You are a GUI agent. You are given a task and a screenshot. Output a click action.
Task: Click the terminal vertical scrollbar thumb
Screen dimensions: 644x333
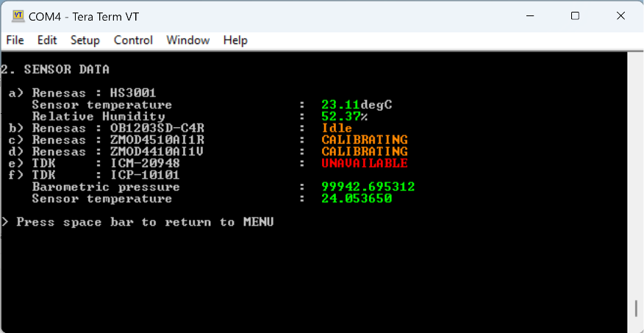point(636,308)
